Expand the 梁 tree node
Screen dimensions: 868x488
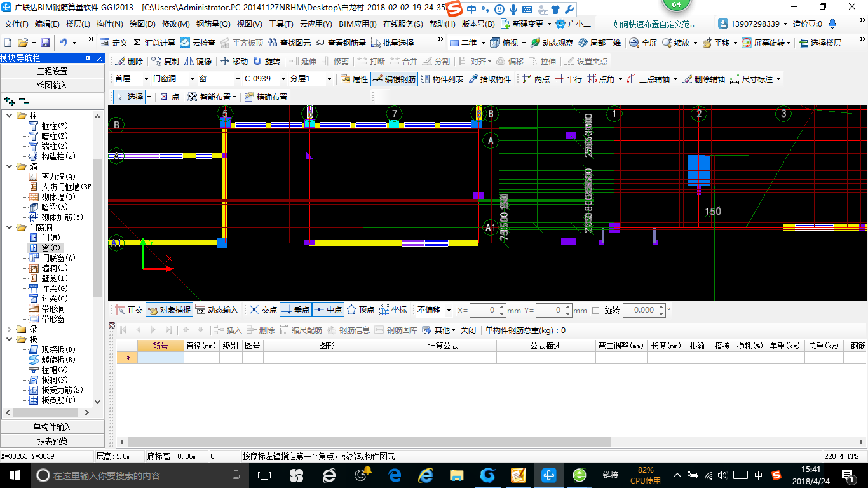(x=9, y=329)
